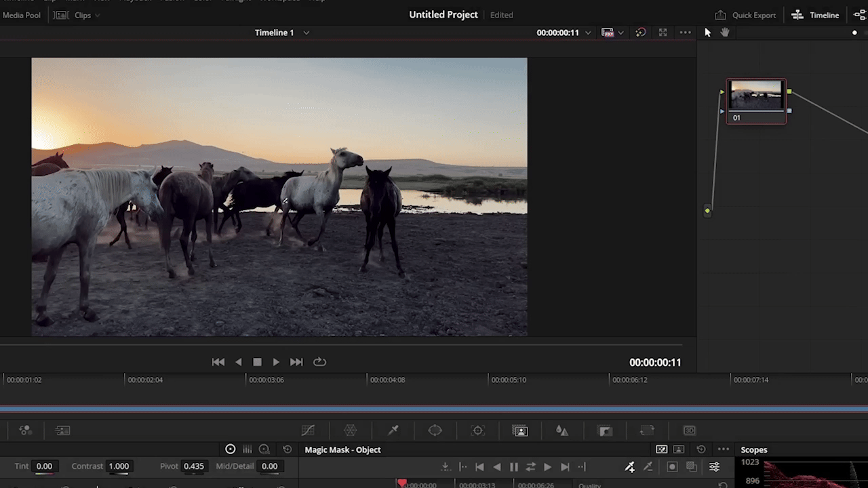This screenshot has width=868, height=488.
Task: Reset the primaries palette
Action: click(288, 449)
